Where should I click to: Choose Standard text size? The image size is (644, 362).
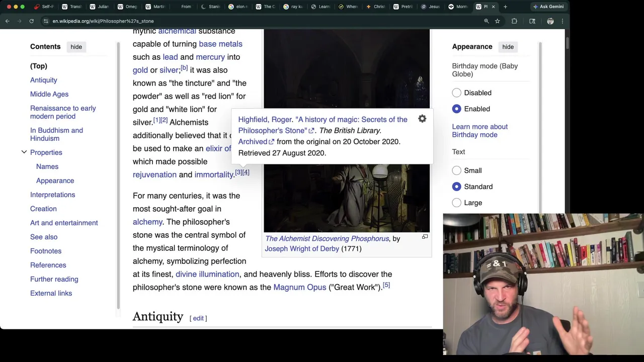point(456,187)
